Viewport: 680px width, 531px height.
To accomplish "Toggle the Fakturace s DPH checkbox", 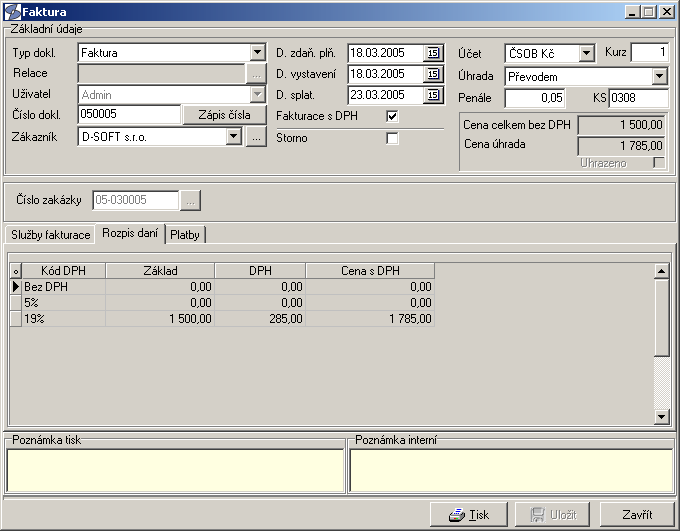I will pos(392,117).
